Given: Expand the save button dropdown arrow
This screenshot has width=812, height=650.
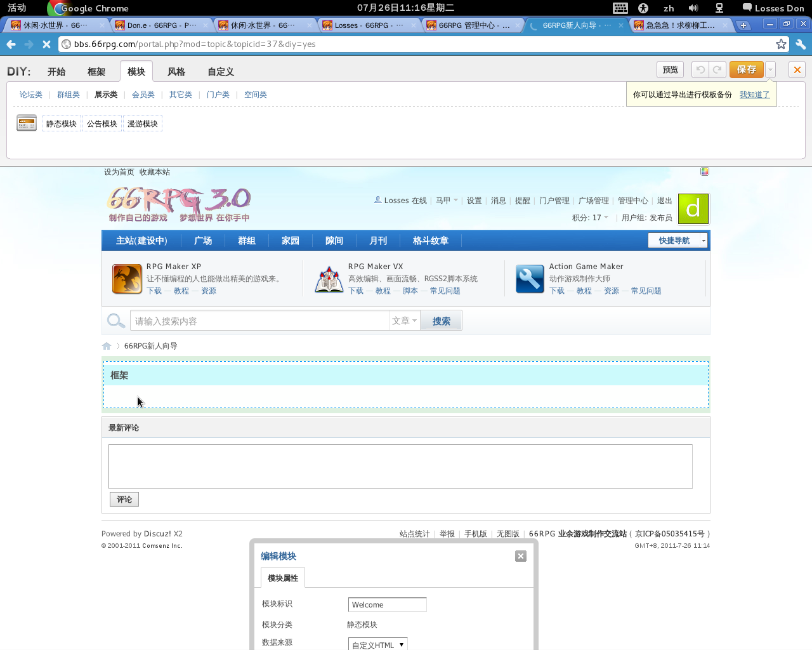Looking at the screenshot, I should [770, 70].
